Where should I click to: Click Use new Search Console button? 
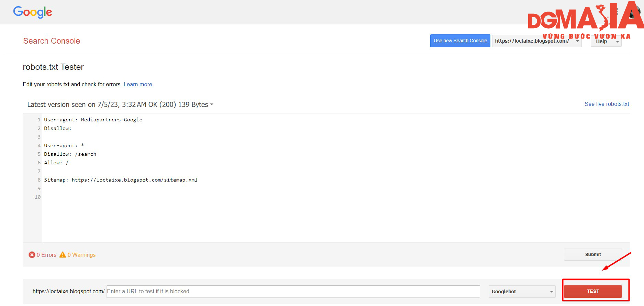pos(460,41)
